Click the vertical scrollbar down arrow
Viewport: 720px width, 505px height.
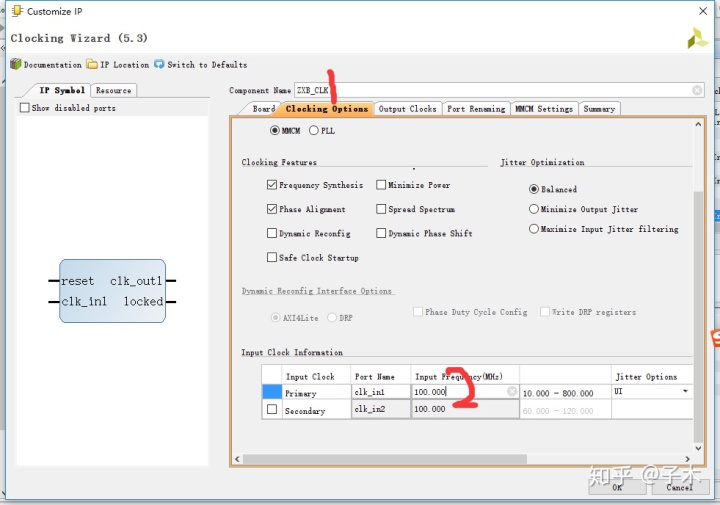point(698,449)
